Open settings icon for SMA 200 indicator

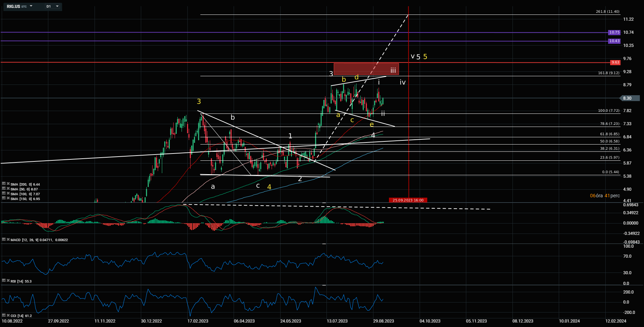click(3, 184)
